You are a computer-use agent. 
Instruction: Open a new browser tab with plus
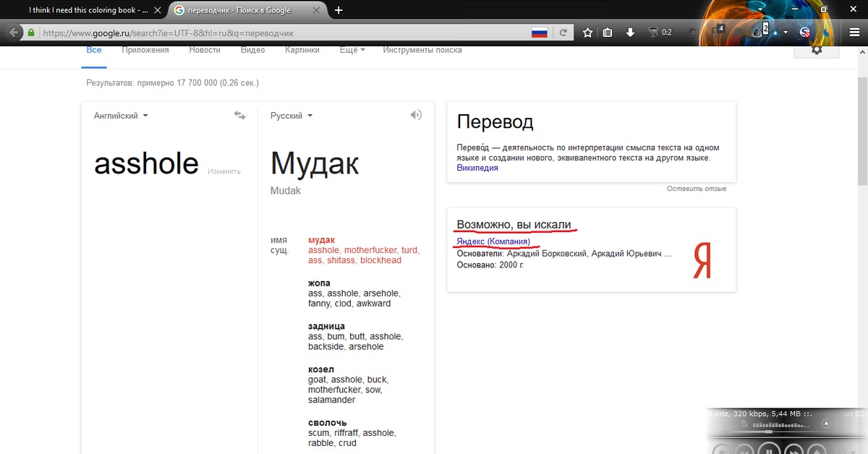339,10
